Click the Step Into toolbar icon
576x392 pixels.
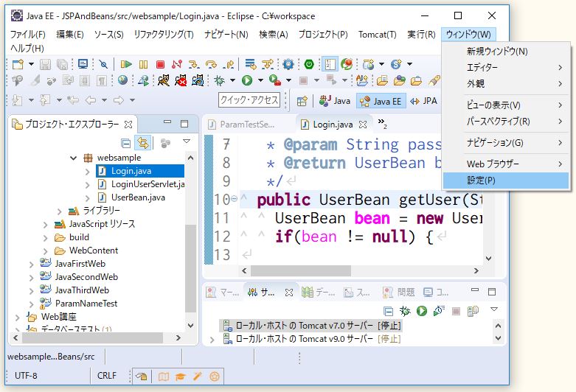pyautogui.click(x=193, y=65)
